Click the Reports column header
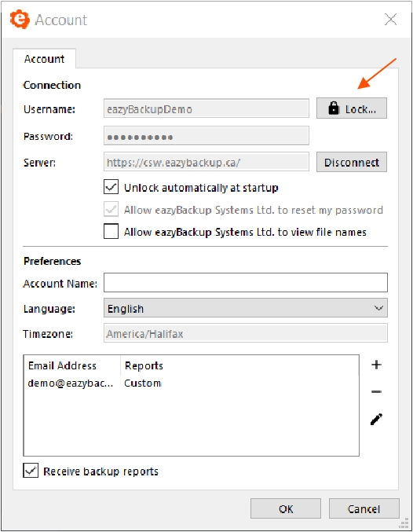The height and width of the screenshot is (532, 413). tap(144, 365)
